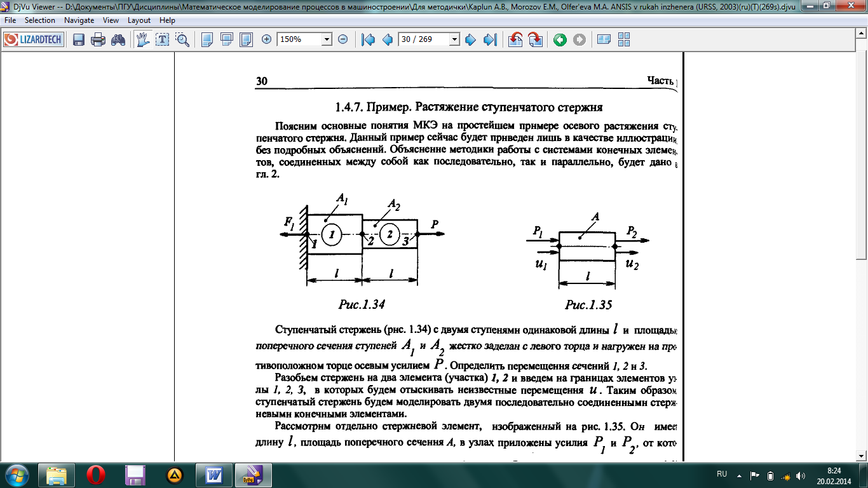Zoom out with the minus button

(342, 39)
